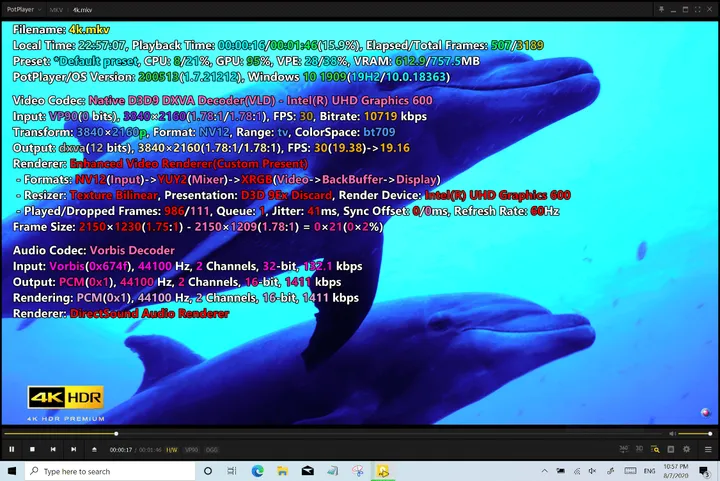The image size is (720, 481).
Task: Mute audio via the speaker icon
Action: [x=672, y=433]
